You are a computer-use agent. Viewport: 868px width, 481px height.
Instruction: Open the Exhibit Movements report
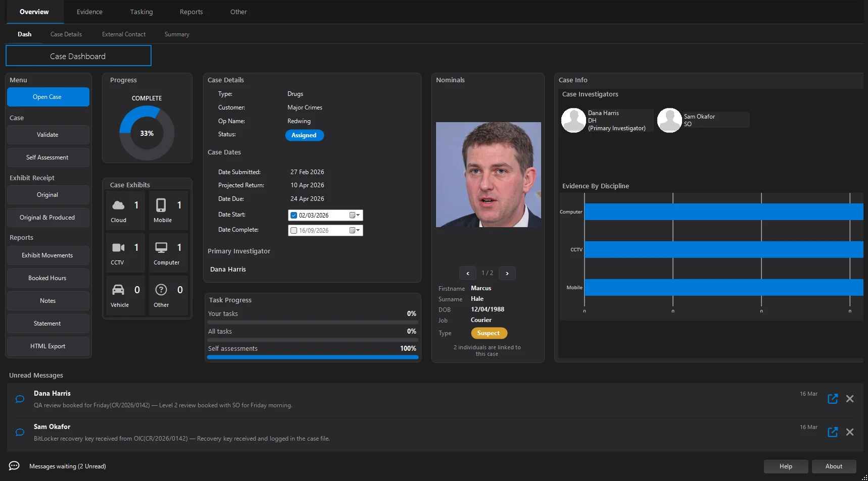[x=48, y=255]
